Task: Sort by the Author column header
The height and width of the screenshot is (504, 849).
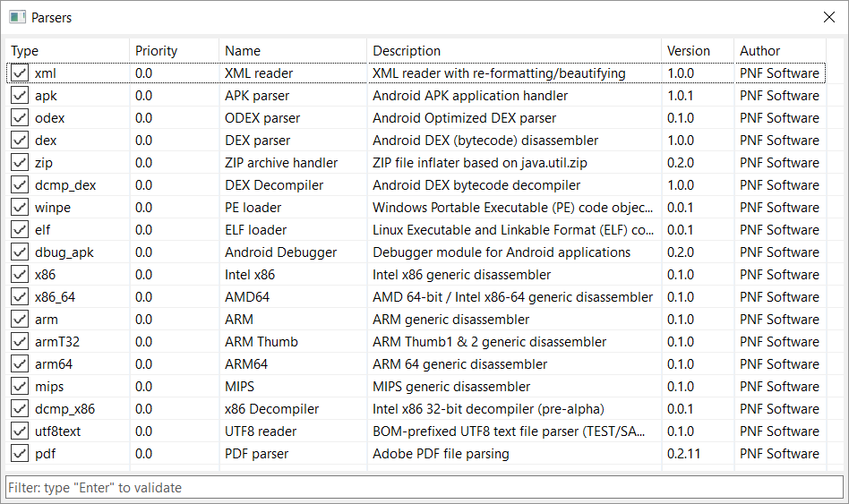Action: pyautogui.click(x=780, y=51)
